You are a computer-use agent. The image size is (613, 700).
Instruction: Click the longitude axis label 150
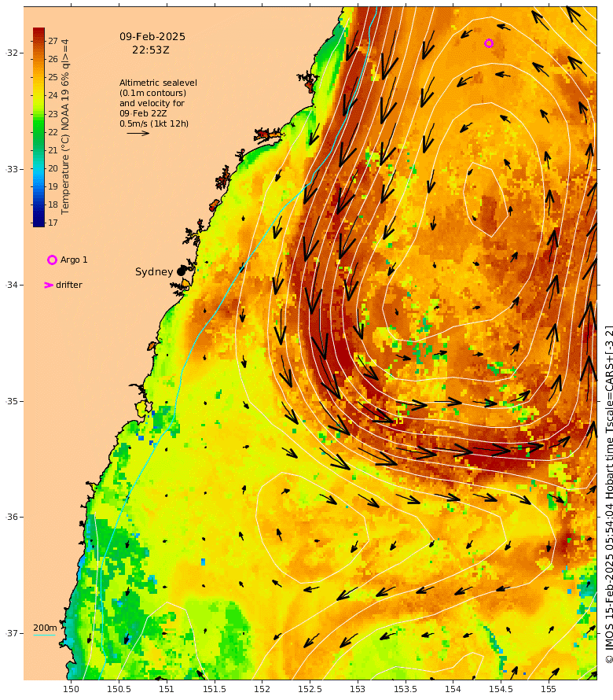(71, 689)
